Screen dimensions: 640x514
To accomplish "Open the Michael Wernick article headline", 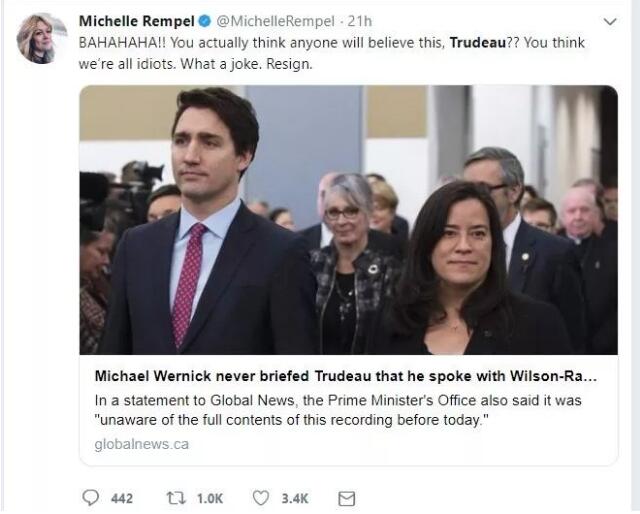I will click(x=344, y=378).
